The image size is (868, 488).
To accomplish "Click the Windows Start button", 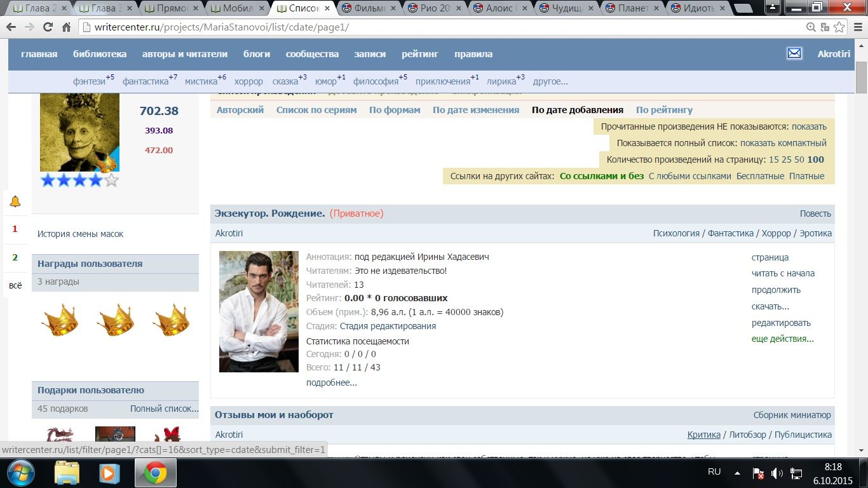I will [21, 473].
